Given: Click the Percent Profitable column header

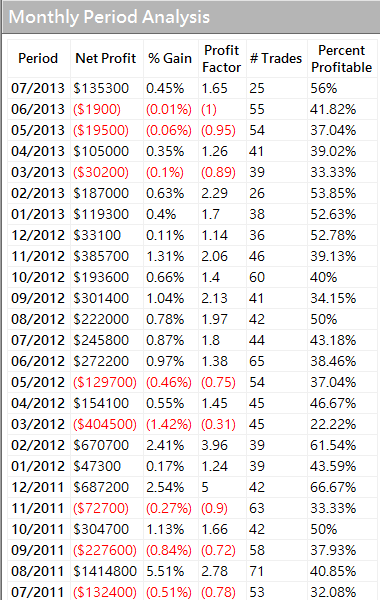Looking at the screenshot, I should click(342, 59).
